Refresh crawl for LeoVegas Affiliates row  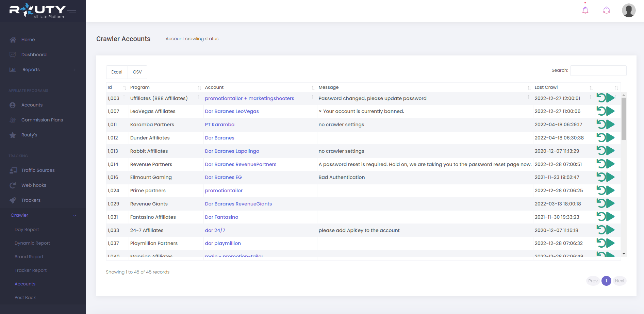point(601,111)
